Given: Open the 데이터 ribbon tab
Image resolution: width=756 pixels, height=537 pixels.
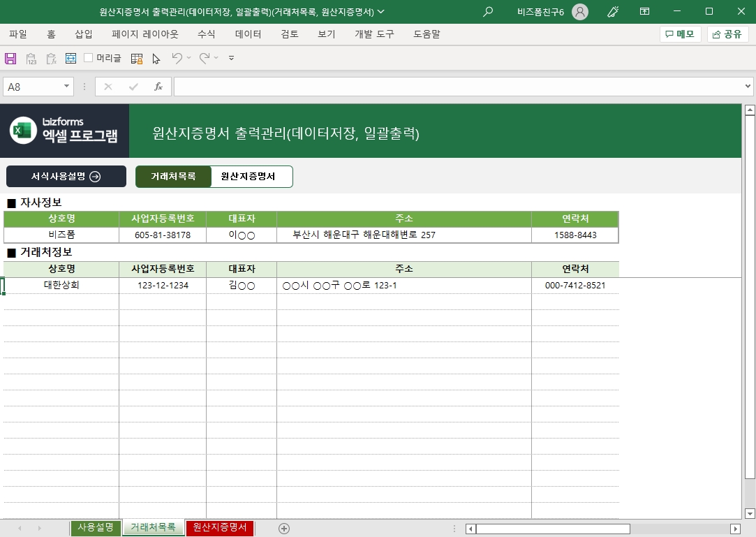Looking at the screenshot, I should tap(248, 34).
